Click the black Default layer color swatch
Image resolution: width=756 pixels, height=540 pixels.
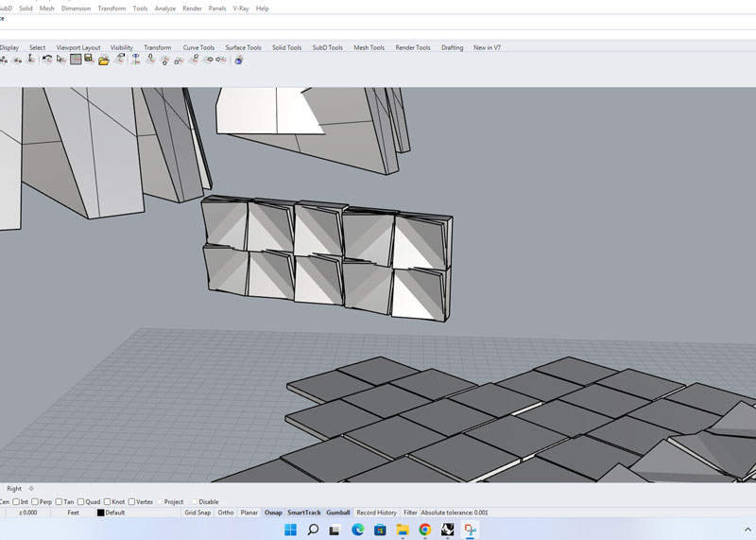(100, 513)
